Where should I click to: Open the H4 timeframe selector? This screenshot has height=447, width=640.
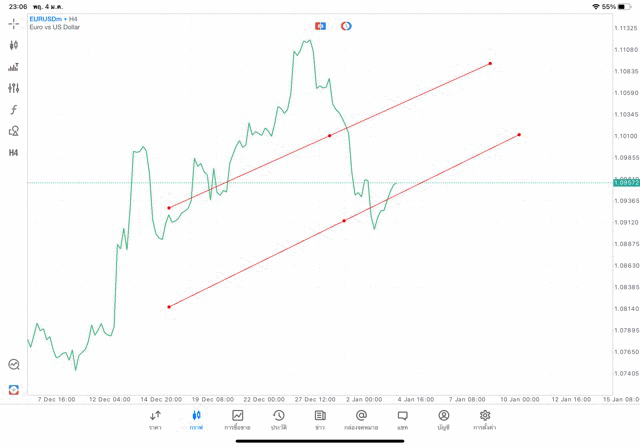tap(14, 153)
